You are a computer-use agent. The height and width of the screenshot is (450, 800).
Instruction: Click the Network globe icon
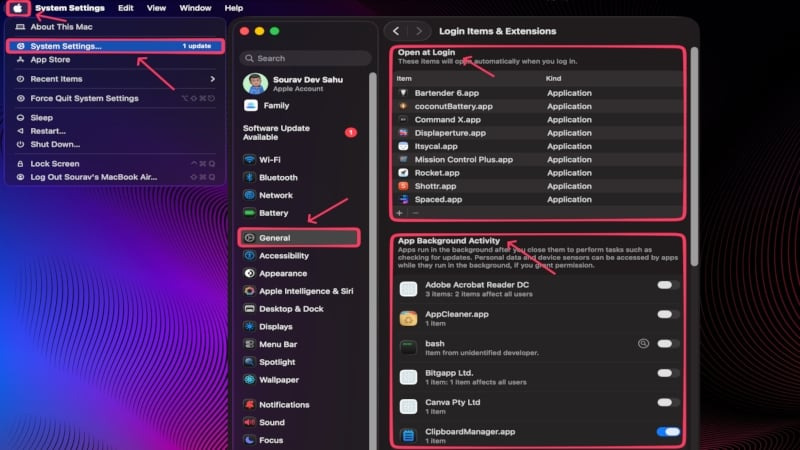249,195
